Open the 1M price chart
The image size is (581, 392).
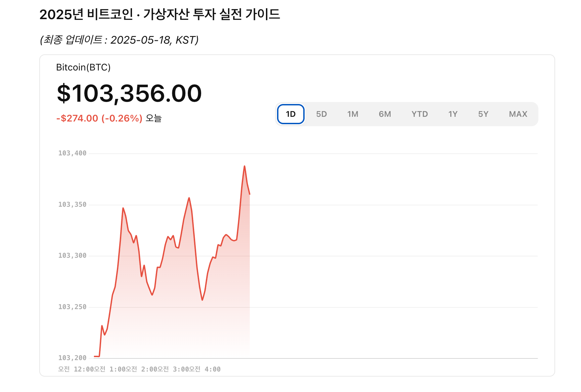(353, 114)
